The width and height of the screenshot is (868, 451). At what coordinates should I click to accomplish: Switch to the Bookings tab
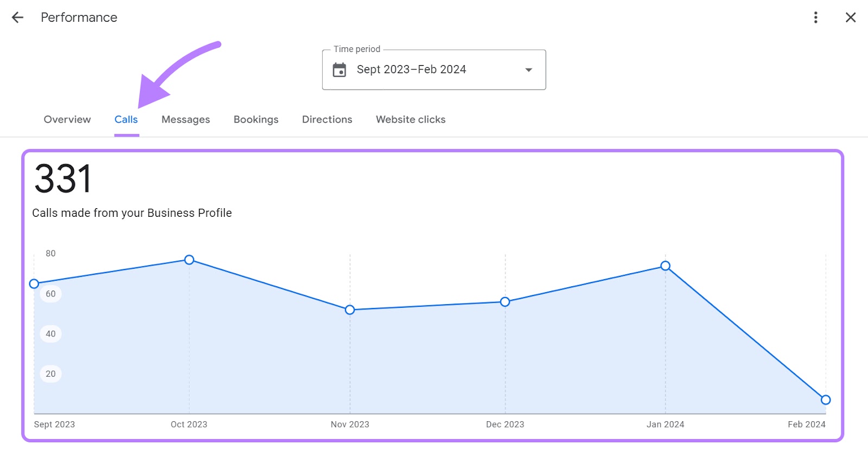pyautogui.click(x=256, y=119)
